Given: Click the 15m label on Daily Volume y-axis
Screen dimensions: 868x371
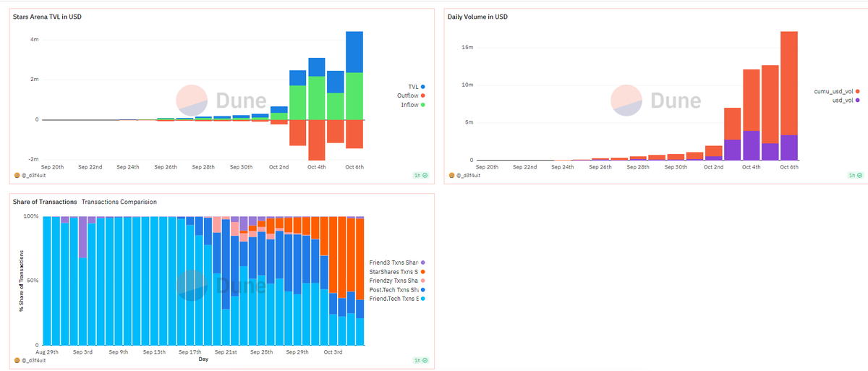Looking at the screenshot, I should click(467, 47).
